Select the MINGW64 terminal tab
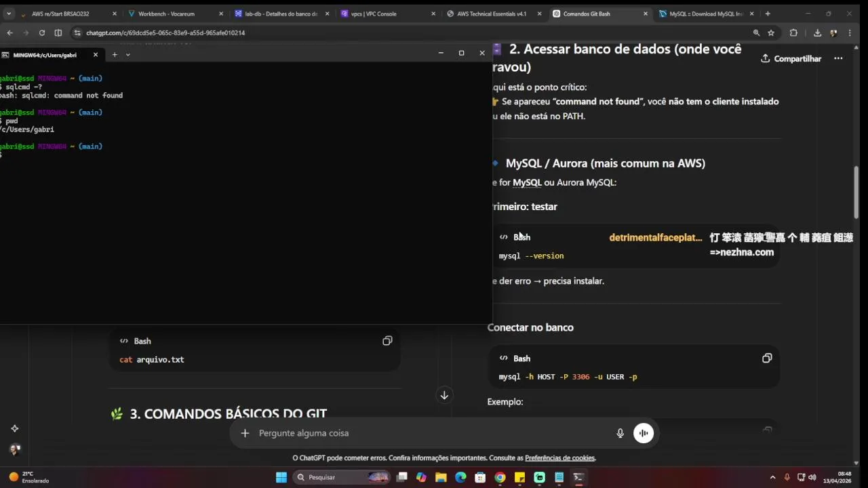The height and width of the screenshot is (488, 868). tap(46, 55)
